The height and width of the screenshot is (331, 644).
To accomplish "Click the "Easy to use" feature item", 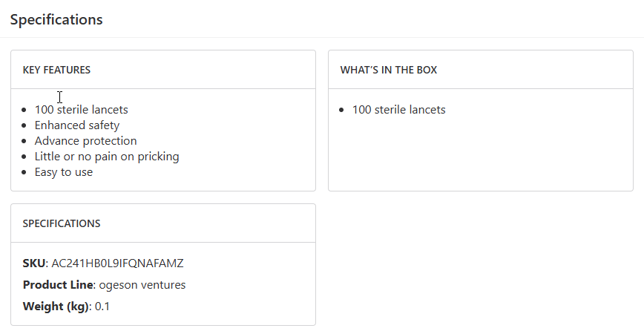I will tap(64, 172).
